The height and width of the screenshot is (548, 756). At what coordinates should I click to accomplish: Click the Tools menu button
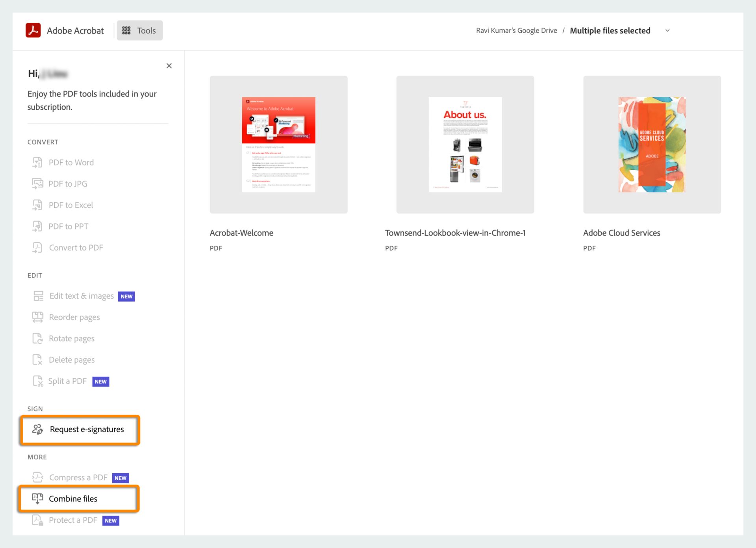pos(139,30)
